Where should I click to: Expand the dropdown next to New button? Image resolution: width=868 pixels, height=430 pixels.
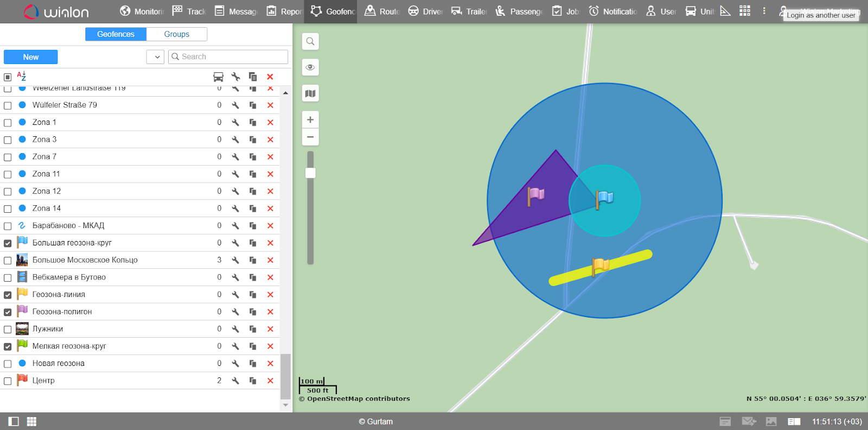(x=156, y=57)
